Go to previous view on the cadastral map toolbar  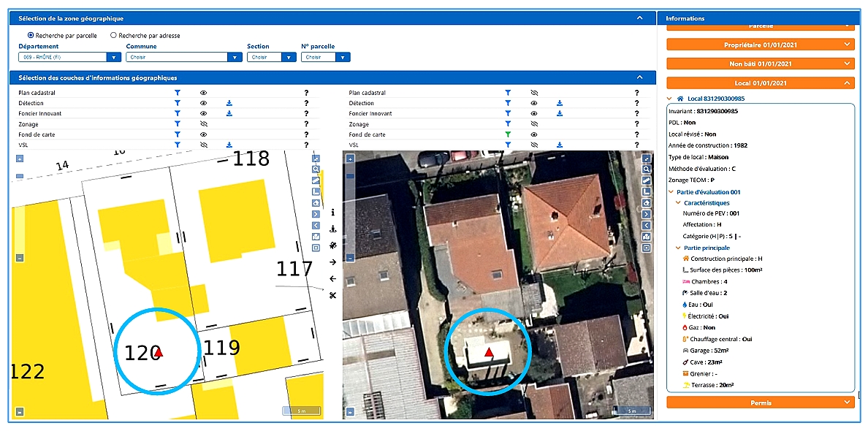316,225
